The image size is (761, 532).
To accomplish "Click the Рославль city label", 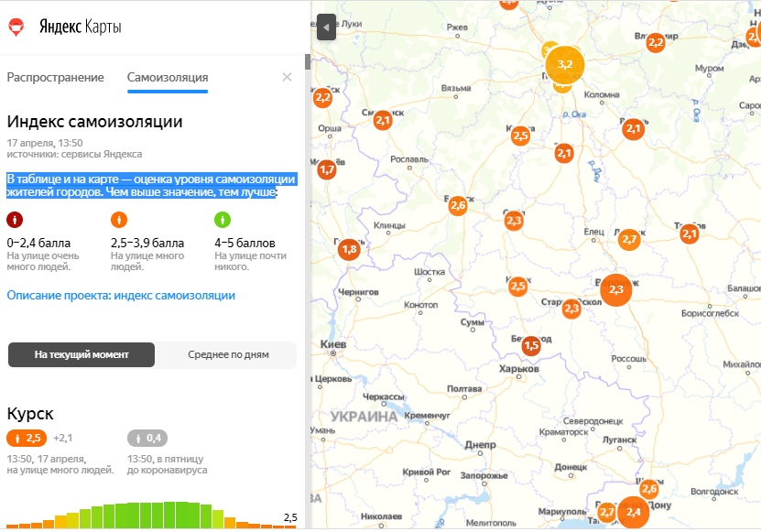I will click(409, 159).
